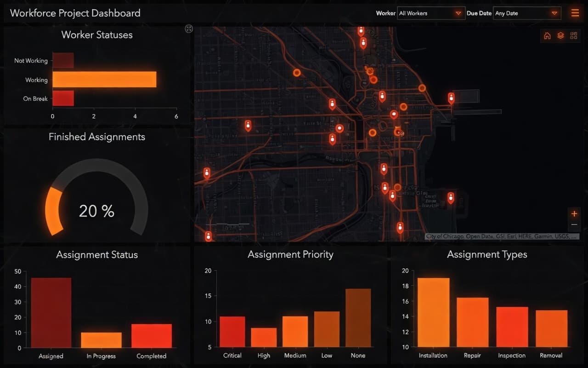
Task: Select the Removal type bar
Action: click(551, 328)
